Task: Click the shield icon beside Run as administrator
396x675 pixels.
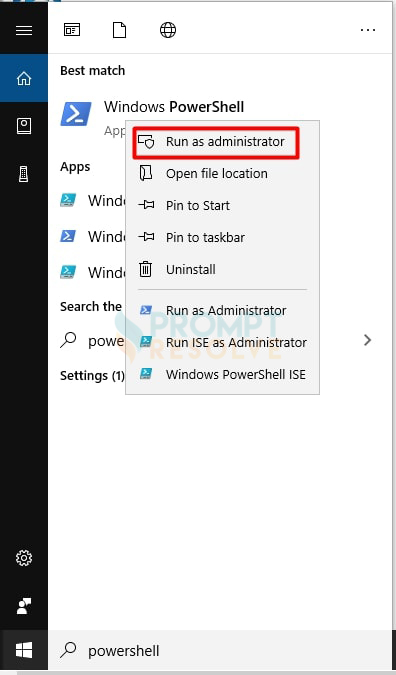Action: (146, 141)
